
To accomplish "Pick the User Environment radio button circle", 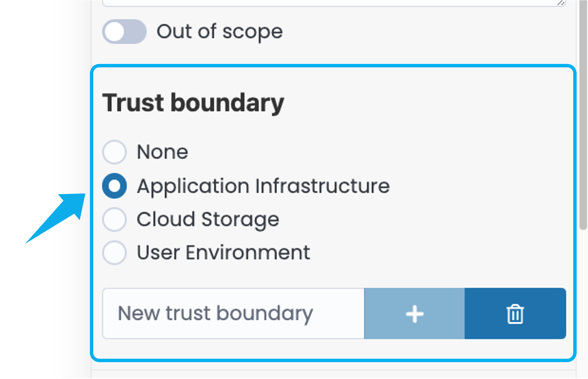I will 115,253.
